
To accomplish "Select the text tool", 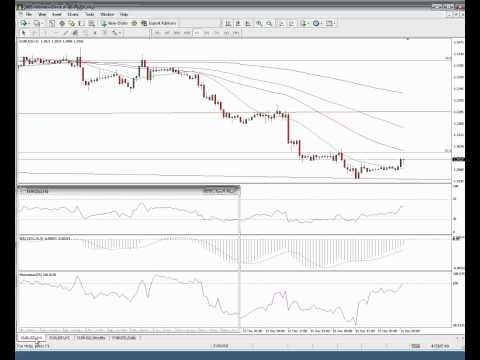I will [x=95, y=33].
